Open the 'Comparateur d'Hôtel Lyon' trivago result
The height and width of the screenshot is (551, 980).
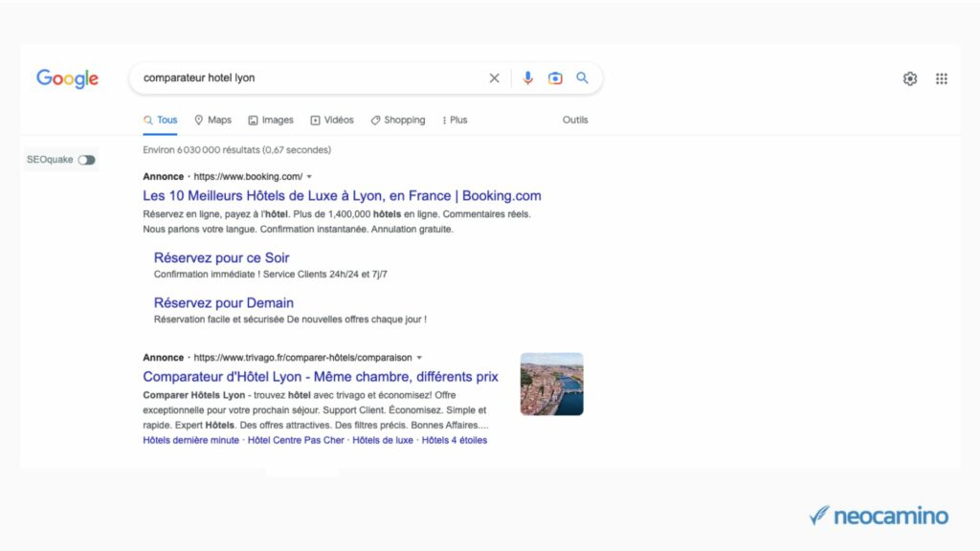point(321,377)
